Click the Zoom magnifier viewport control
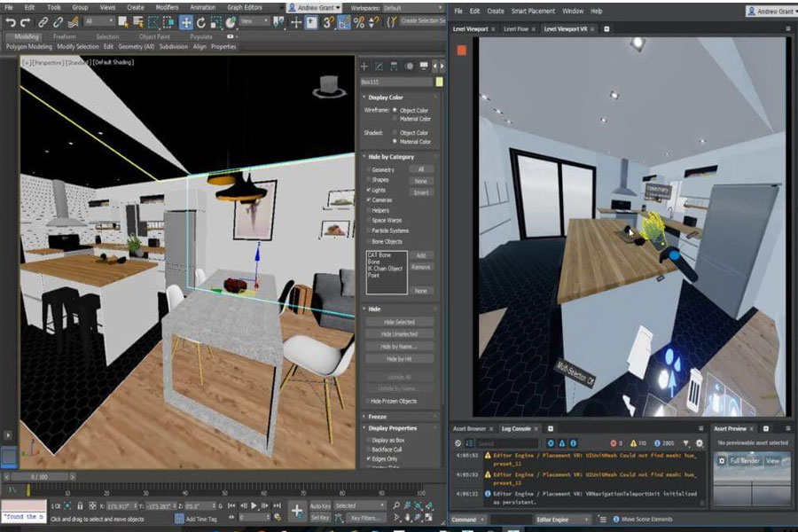The image size is (798, 532). [396, 505]
